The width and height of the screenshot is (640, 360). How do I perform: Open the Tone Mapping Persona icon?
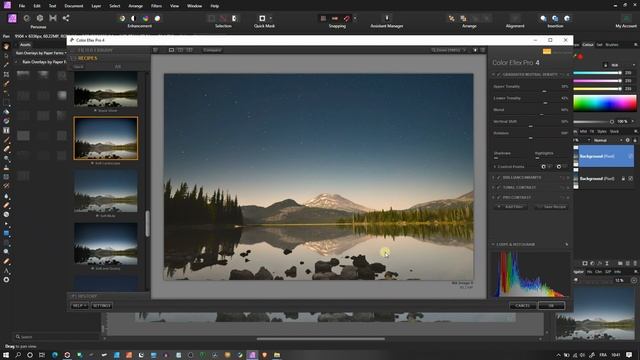click(x=53, y=18)
